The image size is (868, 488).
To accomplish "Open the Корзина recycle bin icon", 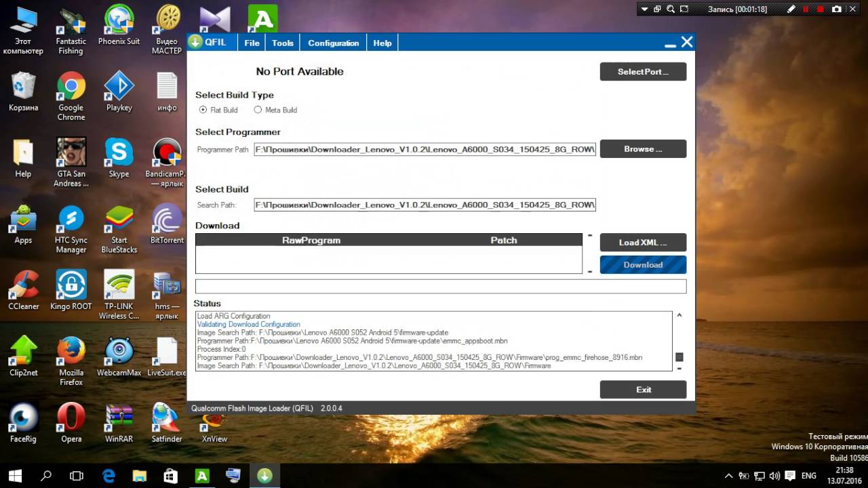I will (23, 93).
